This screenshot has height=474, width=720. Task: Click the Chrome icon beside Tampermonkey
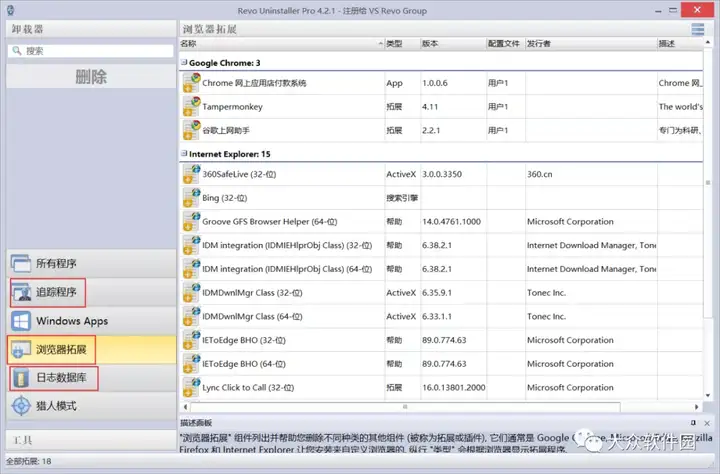[191, 107]
